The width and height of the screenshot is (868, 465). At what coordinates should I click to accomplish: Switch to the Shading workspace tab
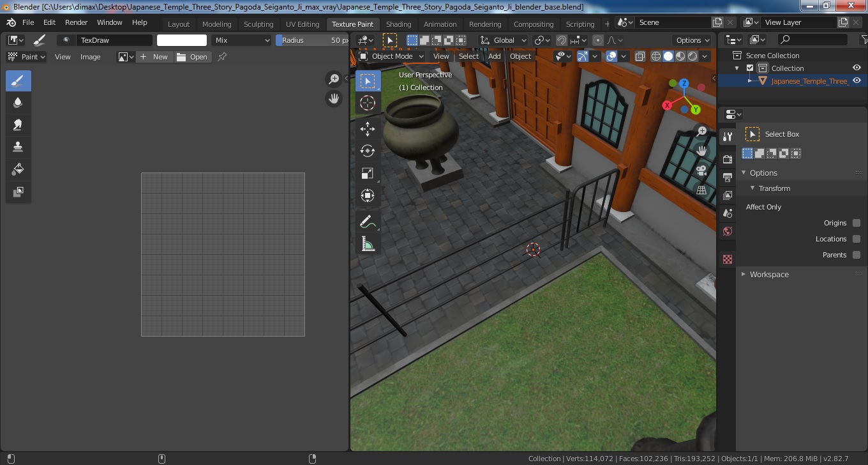click(x=398, y=24)
